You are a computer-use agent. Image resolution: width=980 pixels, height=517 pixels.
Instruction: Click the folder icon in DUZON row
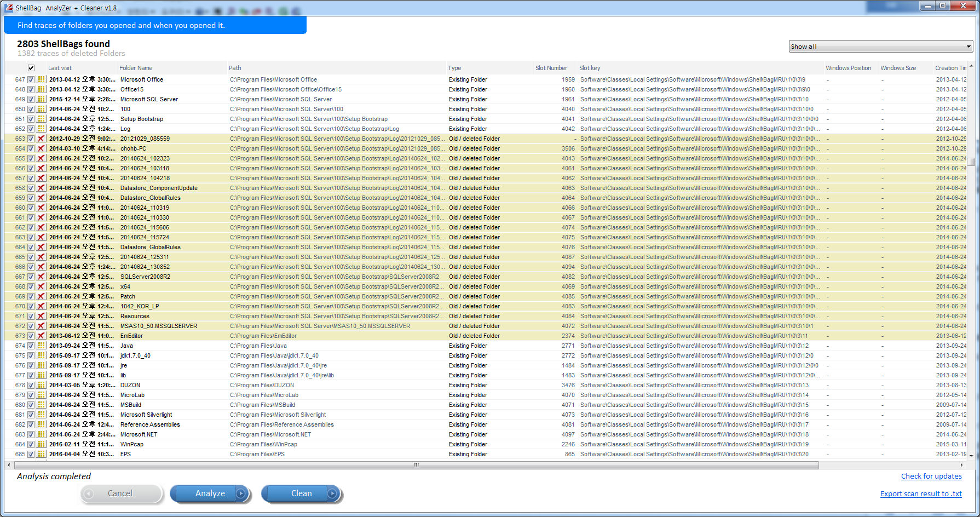click(x=42, y=385)
